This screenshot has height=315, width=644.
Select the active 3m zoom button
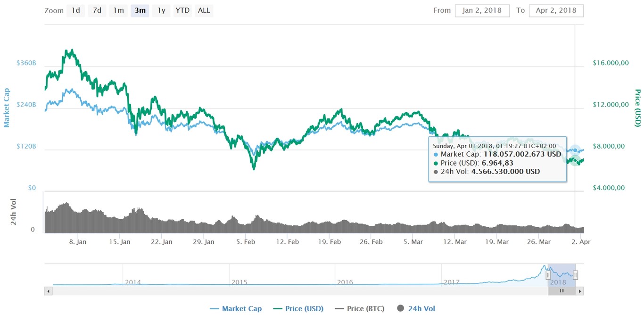(140, 10)
